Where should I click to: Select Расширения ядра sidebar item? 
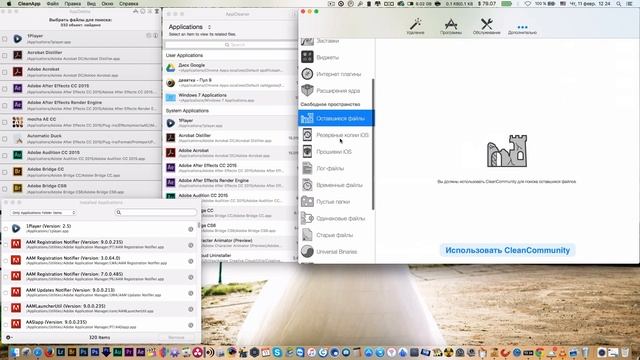[x=336, y=91]
